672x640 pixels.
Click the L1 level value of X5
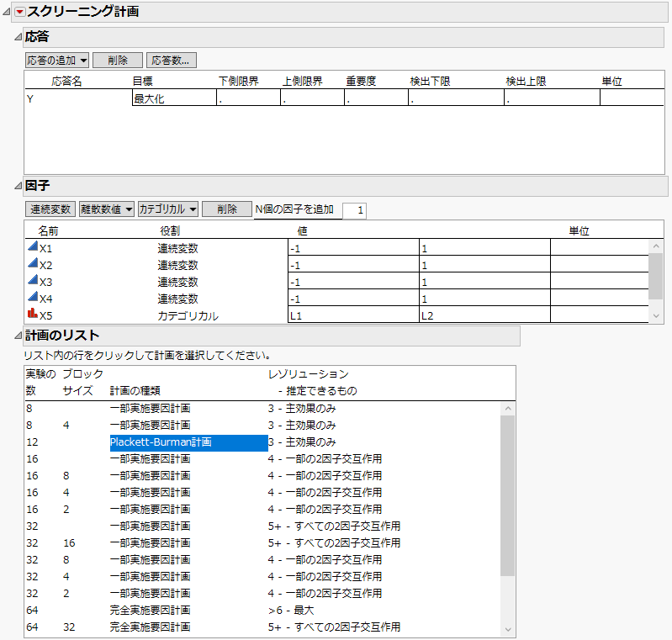tap(353, 315)
